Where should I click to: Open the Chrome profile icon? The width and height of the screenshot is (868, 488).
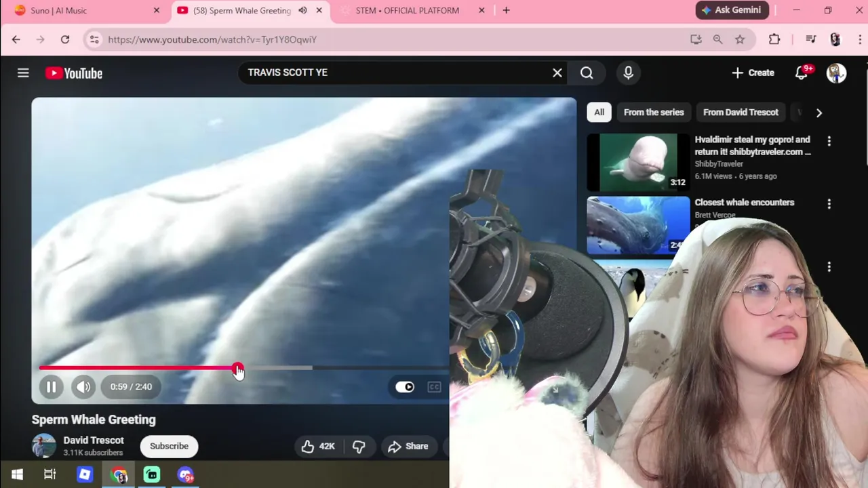pos(835,39)
